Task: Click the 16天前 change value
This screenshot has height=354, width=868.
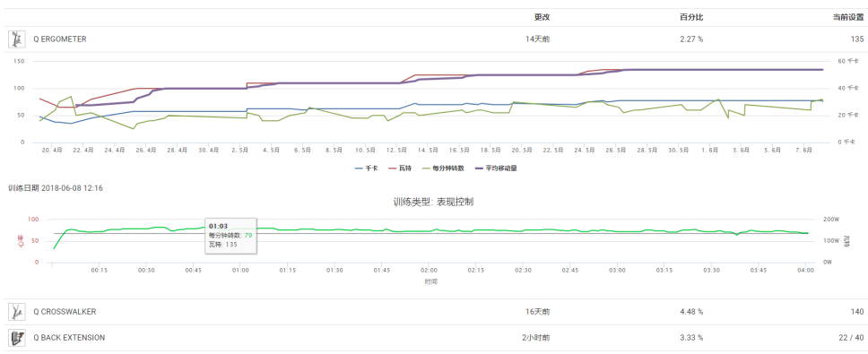Action: click(x=537, y=312)
